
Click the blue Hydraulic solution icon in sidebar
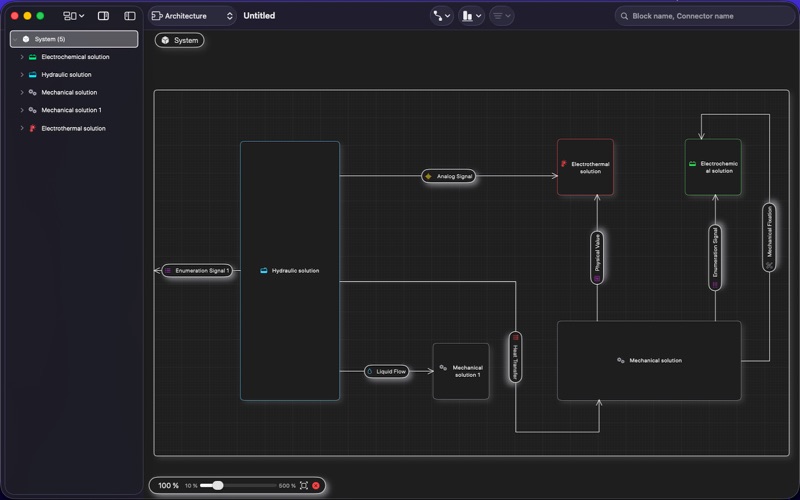33,74
